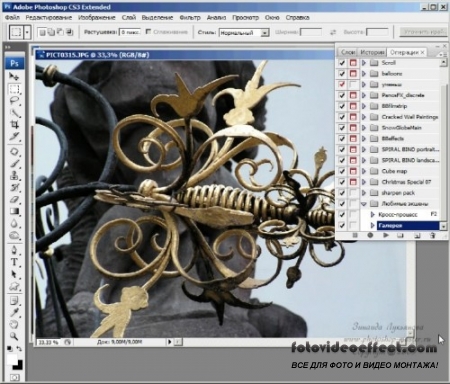Toggle dialog box for sharpen pack
Viewport: 450px width, 384px height.
coord(353,193)
